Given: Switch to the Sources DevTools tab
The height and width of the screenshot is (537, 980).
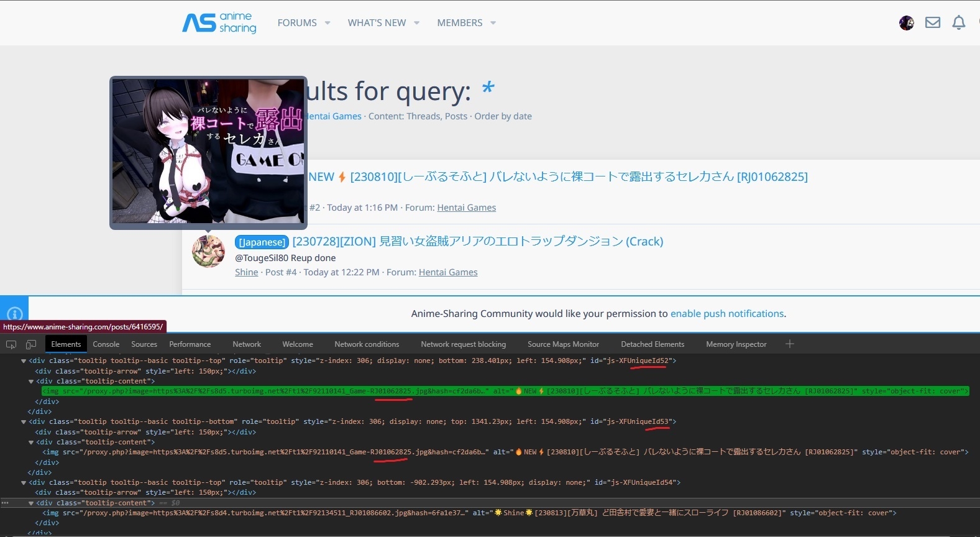Looking at the screenshot, I should pyautogui.click(x=144, y=344).
